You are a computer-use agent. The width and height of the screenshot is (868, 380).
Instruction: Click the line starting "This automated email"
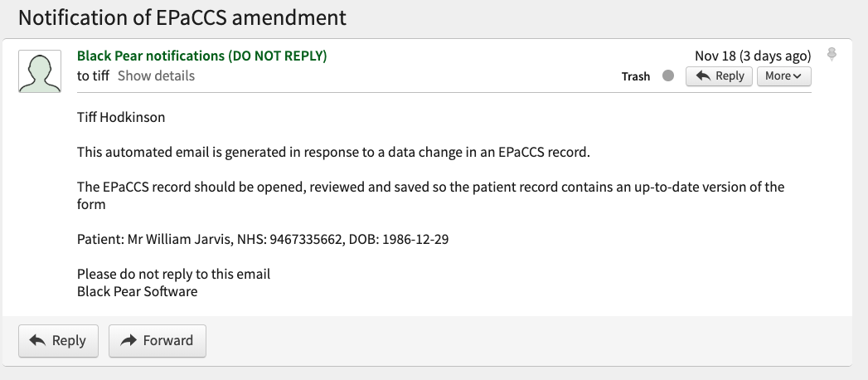334,152
